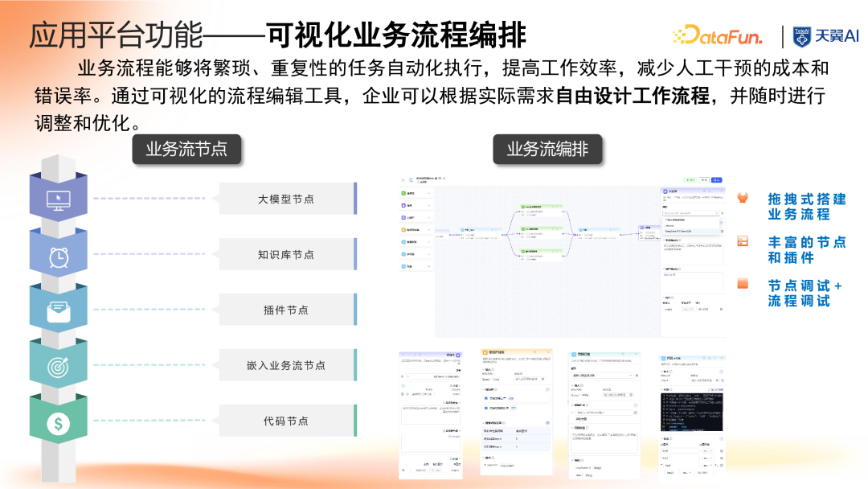Click the 业务流编排 heading tab
The image size is (868, 489).
[x=547, y=150]
